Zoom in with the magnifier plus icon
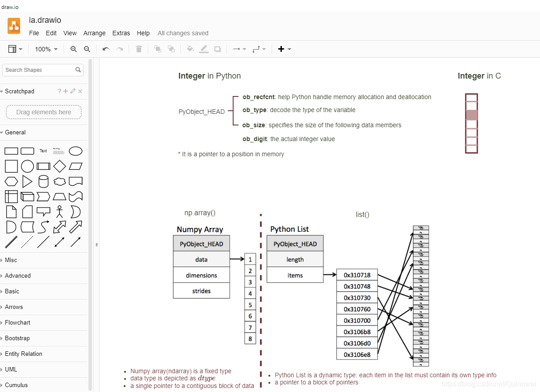 (x=74, y=49)
